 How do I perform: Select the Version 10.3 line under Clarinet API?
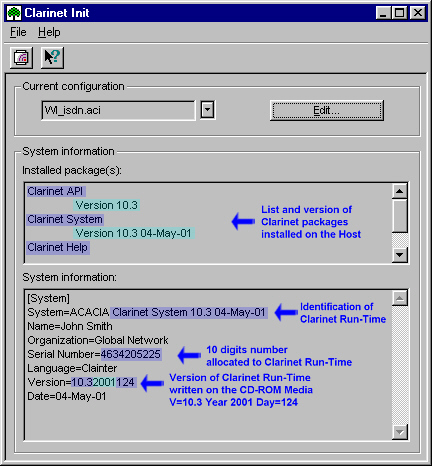(107, 205)
